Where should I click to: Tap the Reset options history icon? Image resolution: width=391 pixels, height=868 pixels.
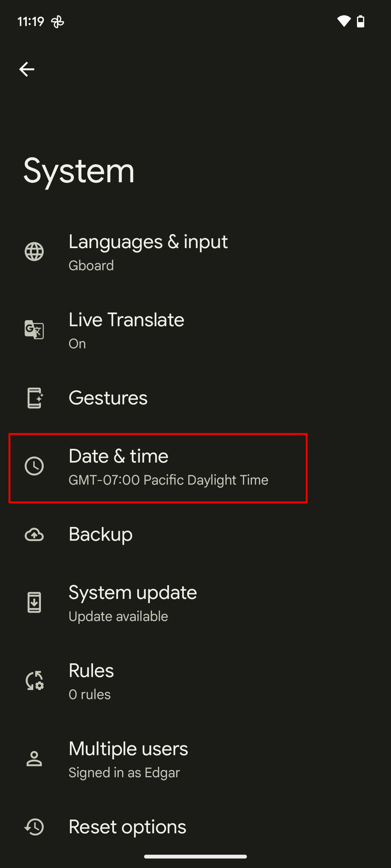(34, 827)
